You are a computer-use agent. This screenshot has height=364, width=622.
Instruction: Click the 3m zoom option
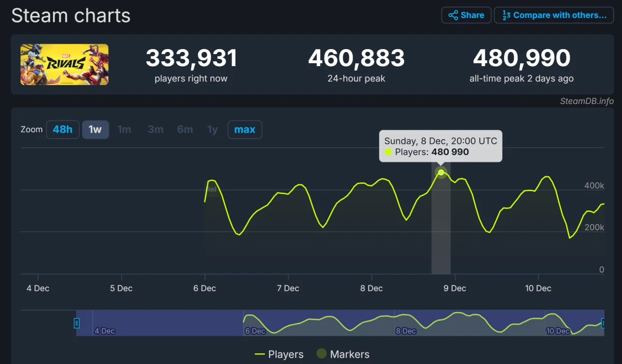[x=155, y=130]
